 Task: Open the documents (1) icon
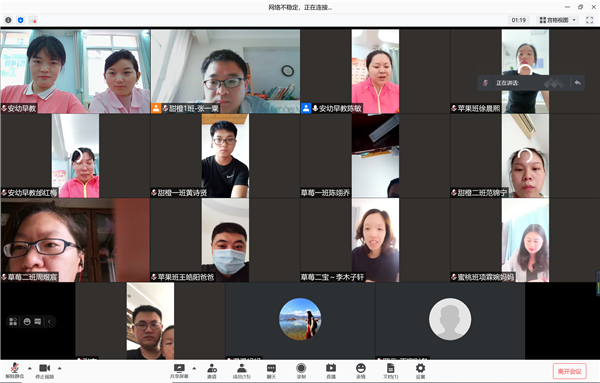pyautogui.click(x=391, y=371)
